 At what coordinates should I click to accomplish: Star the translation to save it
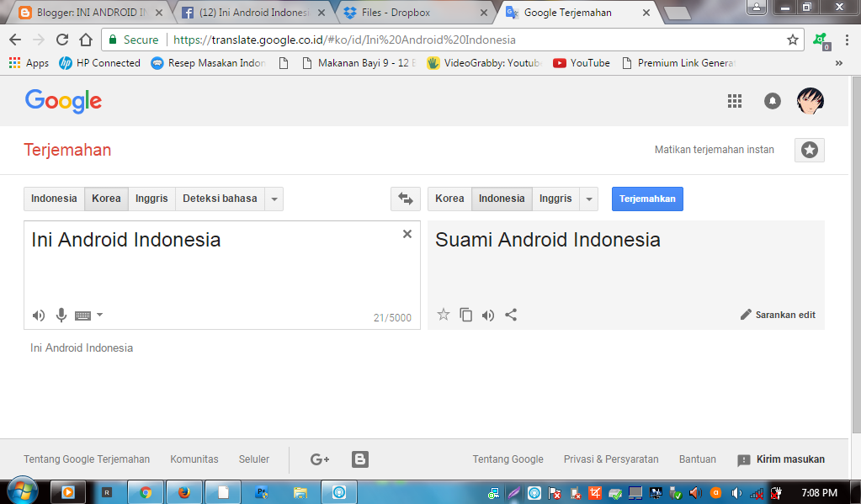coord(444,315)
